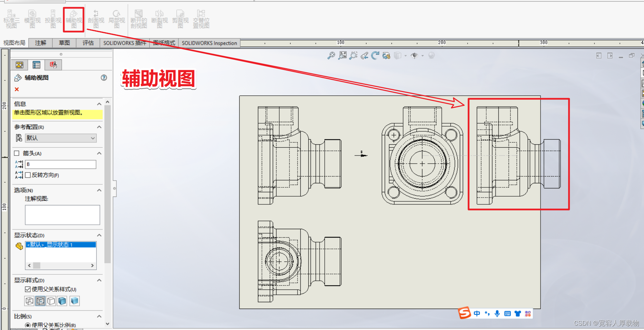
Task: Click the Zoom to Selection icon
Action: [x=353, y=55]
